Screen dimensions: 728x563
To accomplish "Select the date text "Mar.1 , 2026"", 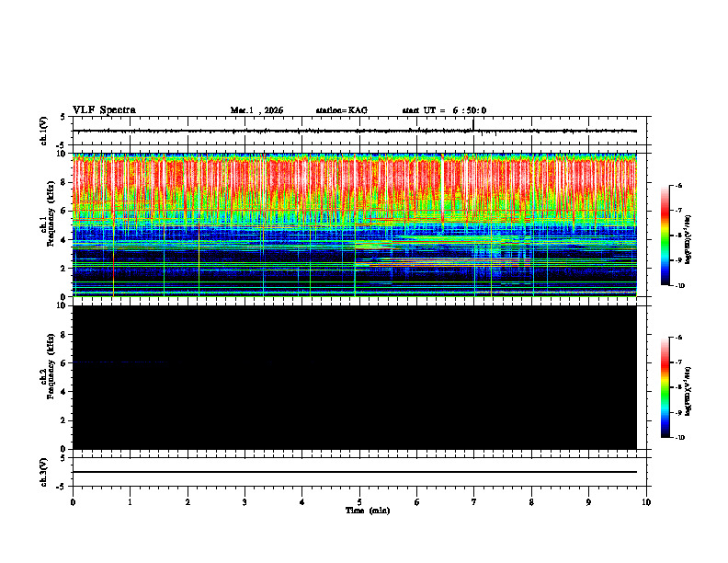I will point(256,110).
